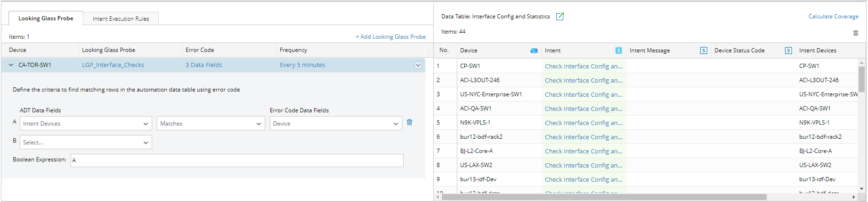Select the Looking Glass Probe tab
Viewport: 868px width, 202px height.
click(x=46, y=18)
